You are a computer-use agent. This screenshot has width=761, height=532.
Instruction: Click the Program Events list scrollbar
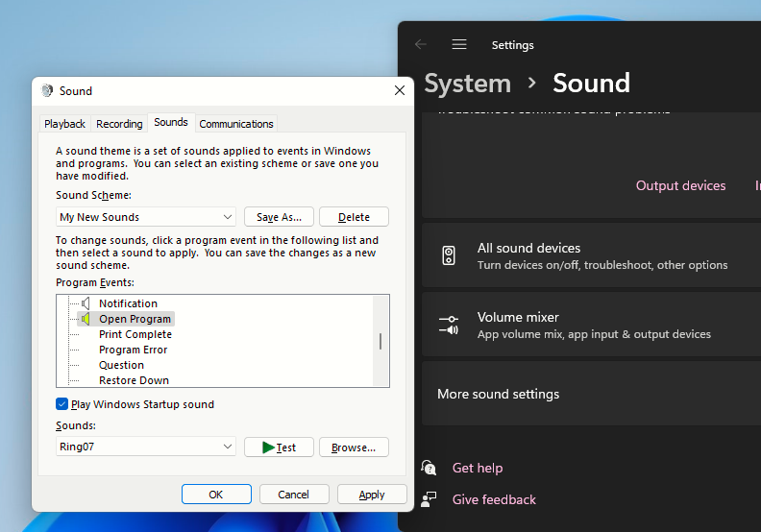point(380,341)
